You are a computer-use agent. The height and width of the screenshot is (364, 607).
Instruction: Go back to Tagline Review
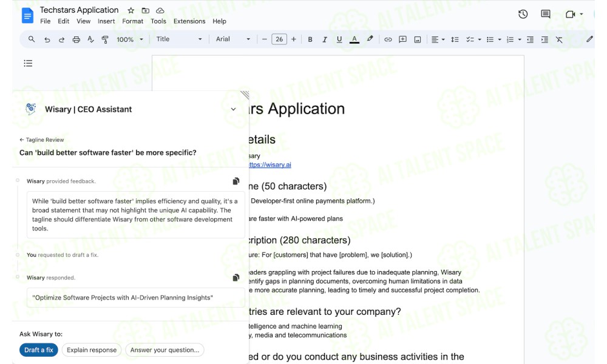click(x=42, y=140)
